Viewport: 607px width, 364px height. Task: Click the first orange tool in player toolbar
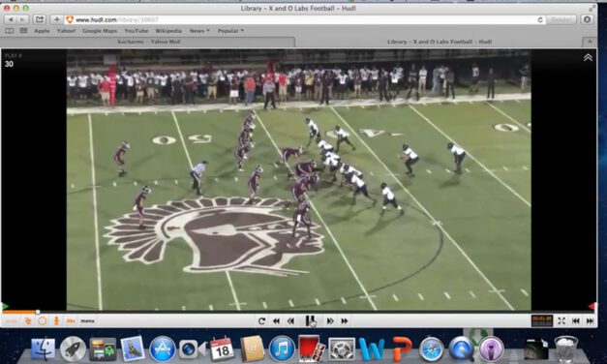coord(12,321)
